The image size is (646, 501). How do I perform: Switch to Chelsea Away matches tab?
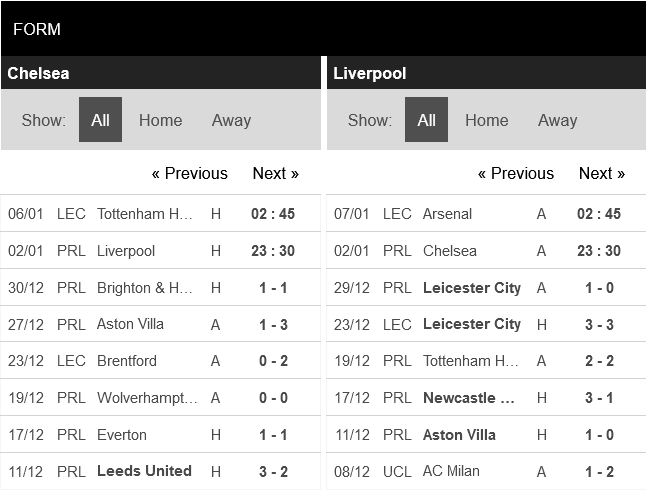pyautogui.click(x=231, y=120)
